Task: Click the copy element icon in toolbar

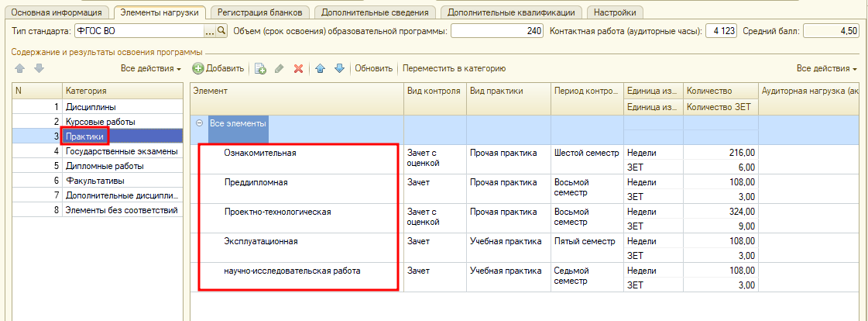Action: (260, 68)
